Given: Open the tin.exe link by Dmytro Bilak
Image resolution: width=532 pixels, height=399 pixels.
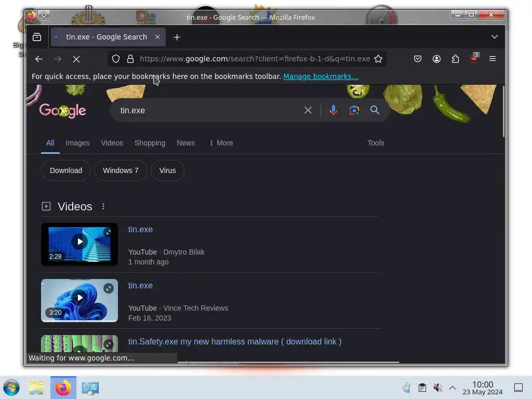Looking at the screenshot, I should [x=140, y=229].
